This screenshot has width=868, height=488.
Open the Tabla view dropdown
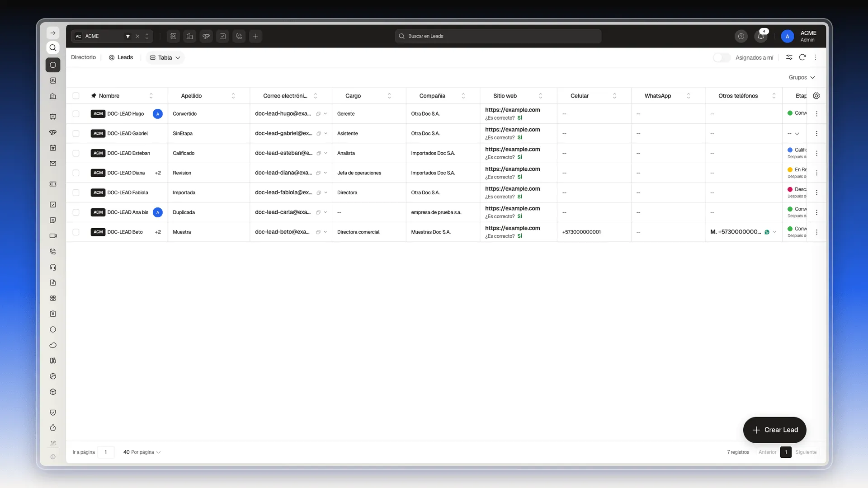click(x=165, y=58)
